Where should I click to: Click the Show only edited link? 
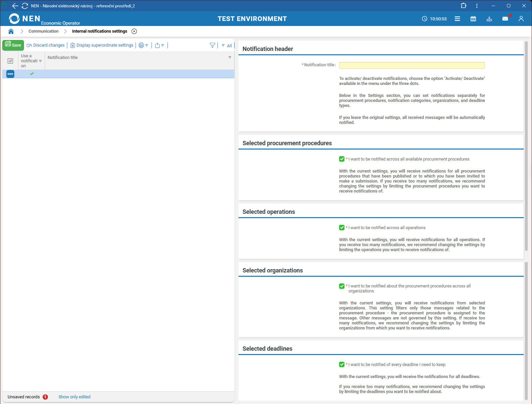[74, 397]
